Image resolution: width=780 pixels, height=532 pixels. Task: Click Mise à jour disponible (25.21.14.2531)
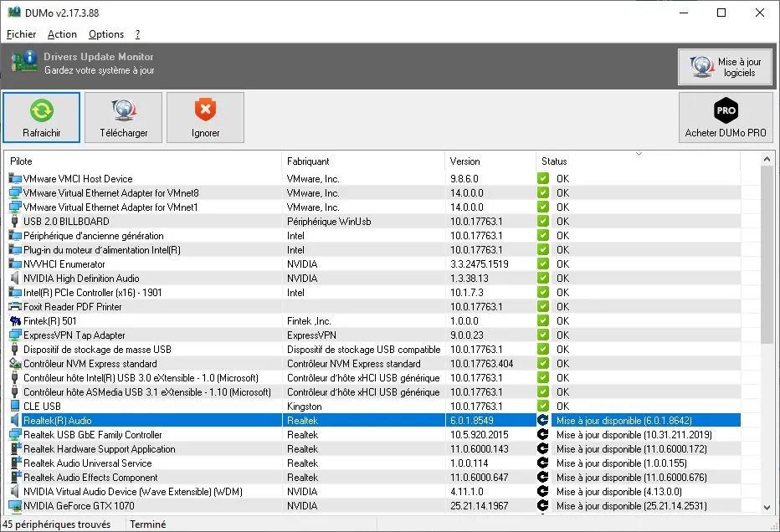coord(631,506)
